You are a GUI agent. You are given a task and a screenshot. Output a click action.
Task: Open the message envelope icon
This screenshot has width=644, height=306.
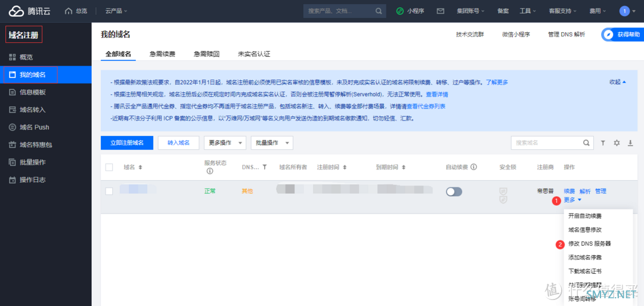440,11
